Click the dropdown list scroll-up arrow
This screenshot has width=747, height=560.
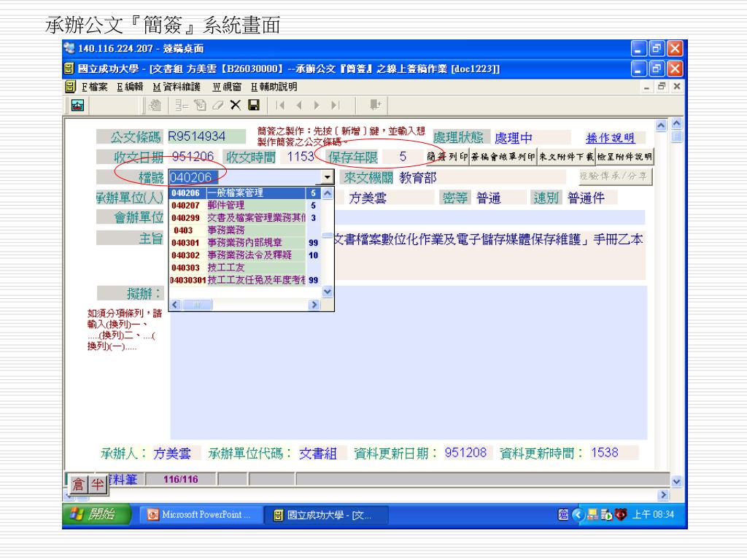coord(328,193)
